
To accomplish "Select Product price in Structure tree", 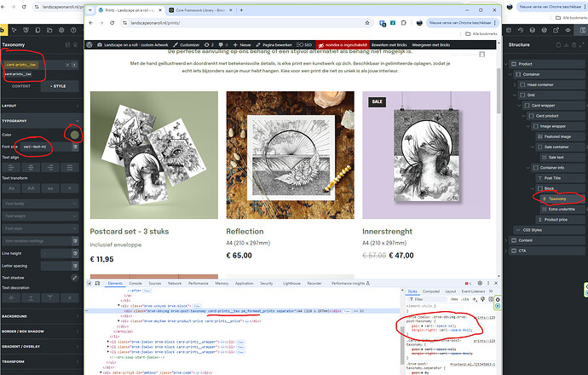I will (x=560, y=220).
